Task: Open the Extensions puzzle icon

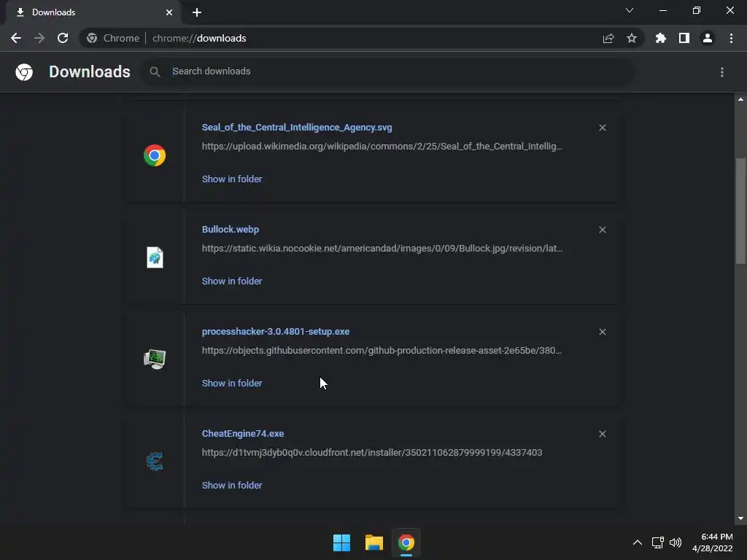Action: [661, 38]
